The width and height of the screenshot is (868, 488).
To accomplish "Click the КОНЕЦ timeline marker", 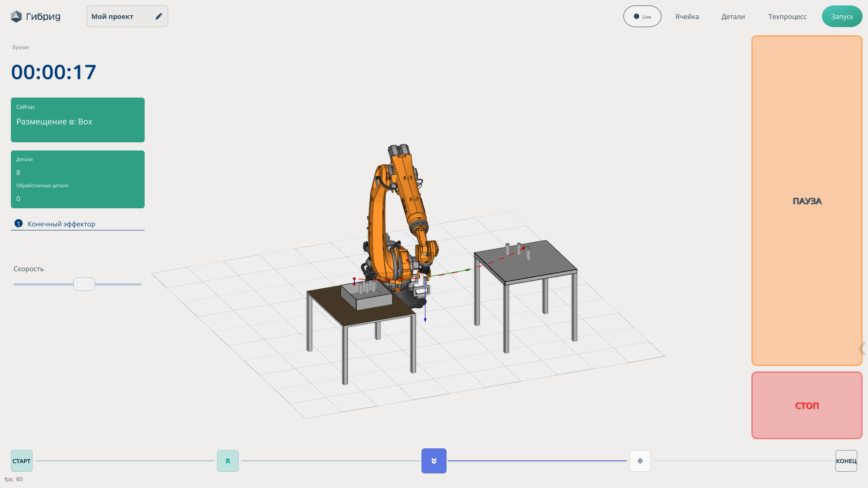I will pyautogui.click(x=846, y=461).
